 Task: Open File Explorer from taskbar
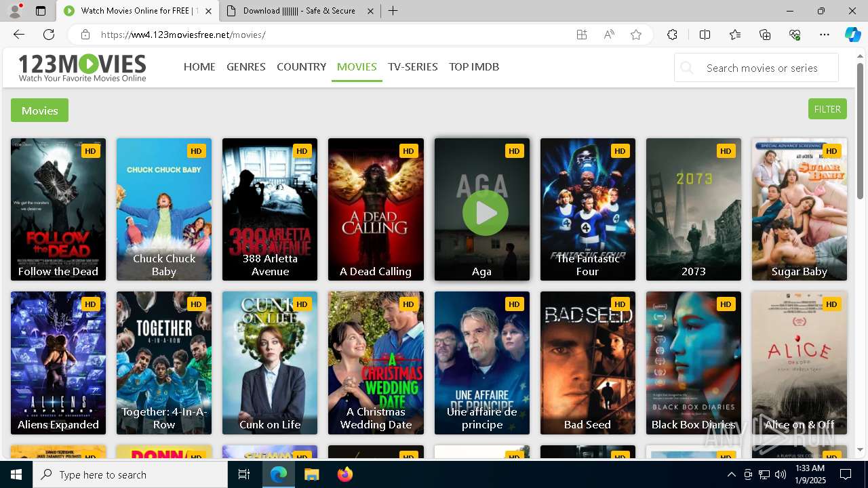pyautogui.click(x=311, y=474)
